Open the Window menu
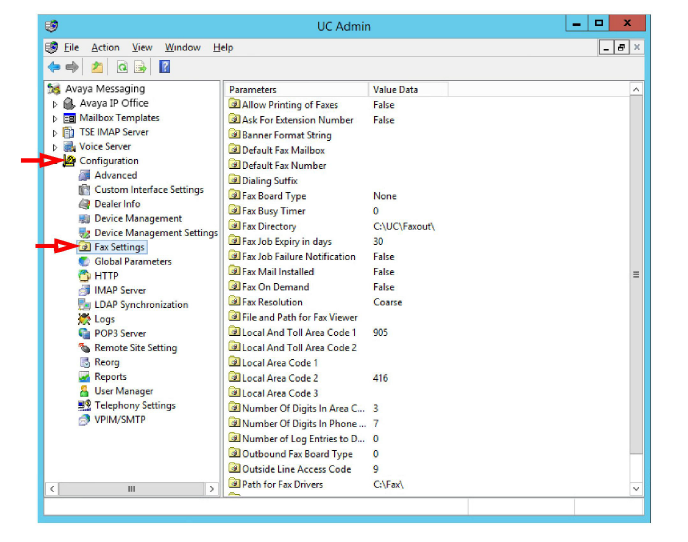Image resolution: width=688 pixels, height=542 pixels. click(182, 47)
